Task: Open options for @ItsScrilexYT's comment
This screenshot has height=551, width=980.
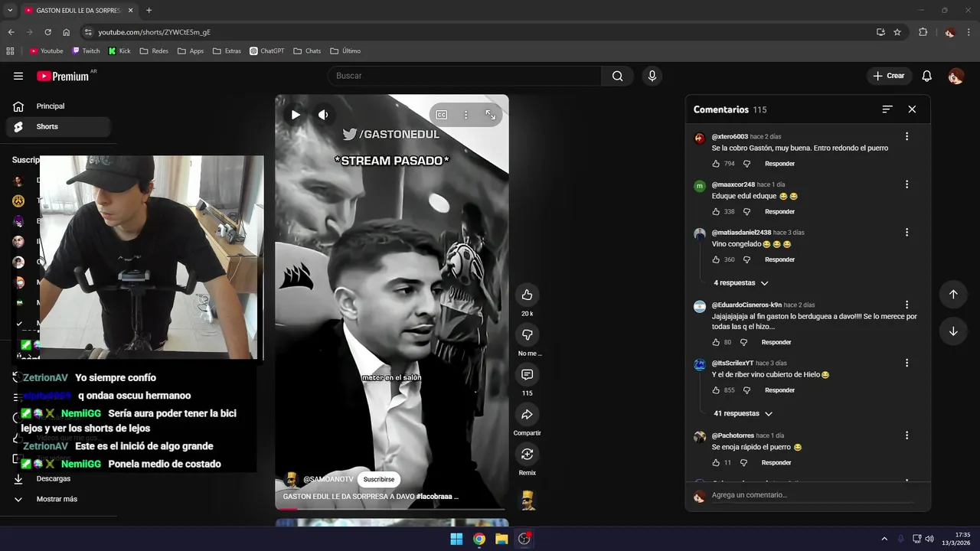Action: [906, 363]
